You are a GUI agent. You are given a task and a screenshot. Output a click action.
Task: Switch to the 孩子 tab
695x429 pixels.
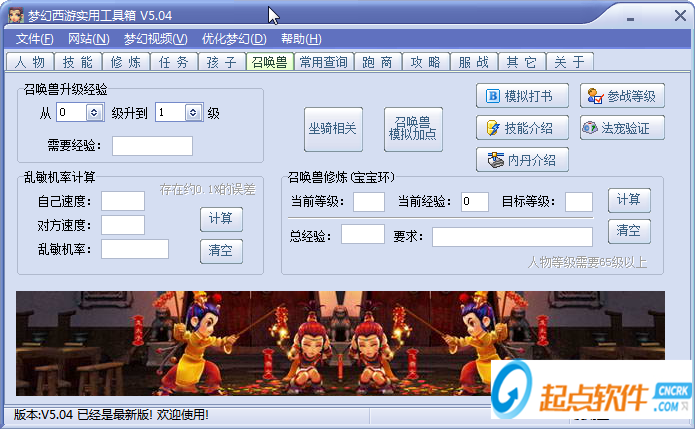[x=222, y=62]
